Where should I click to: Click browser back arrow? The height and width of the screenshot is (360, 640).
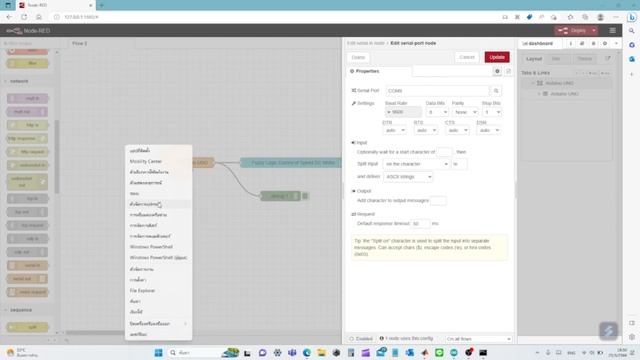[9, 17]
